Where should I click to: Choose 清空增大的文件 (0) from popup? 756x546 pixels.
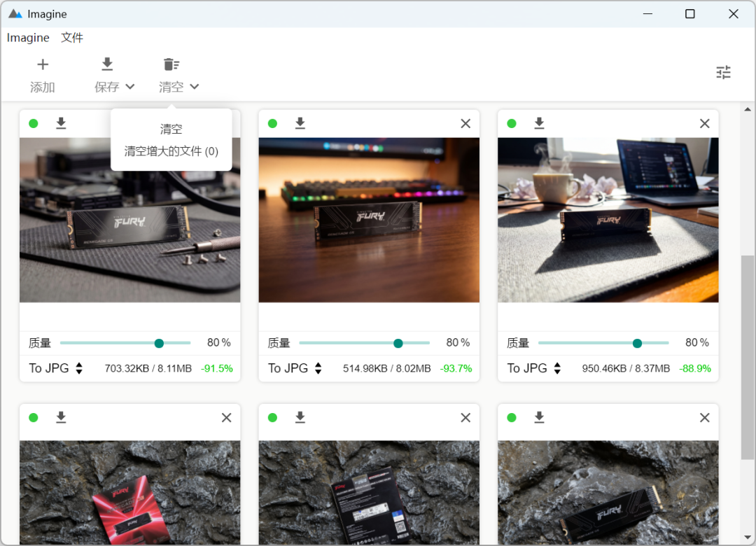[171, 151]
